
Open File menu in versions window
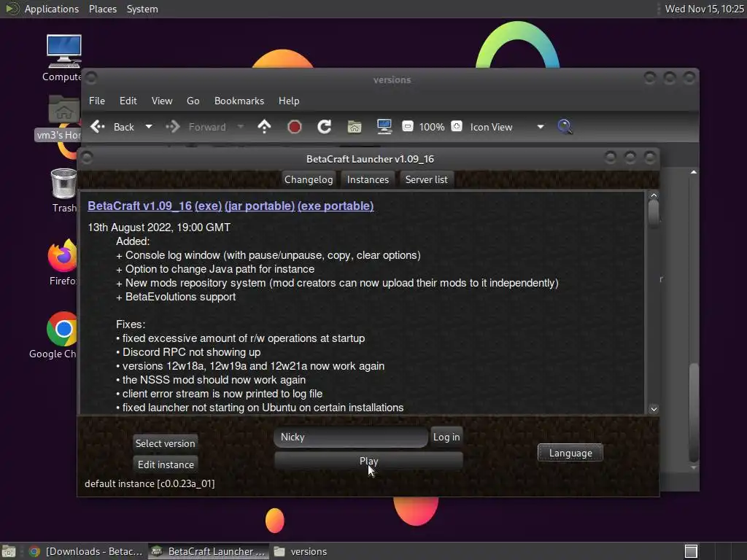[x=97, y=101]
